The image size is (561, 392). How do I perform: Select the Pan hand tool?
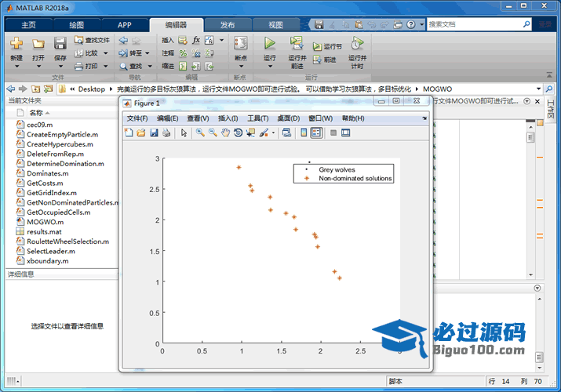pyautogui.click(x=225, y=132)
